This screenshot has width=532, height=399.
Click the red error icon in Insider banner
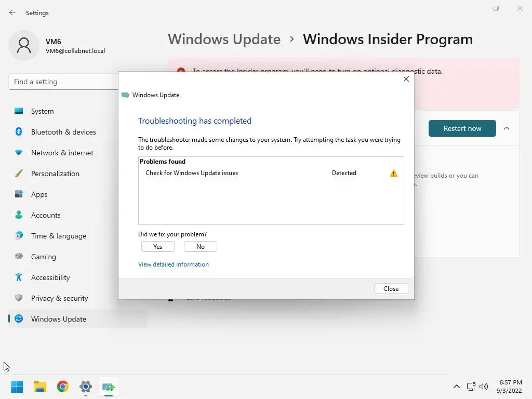(181, 70)
